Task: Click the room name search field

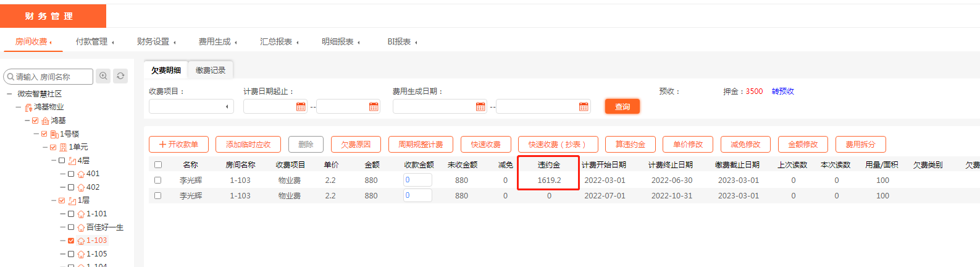Action: pos(52,77)
